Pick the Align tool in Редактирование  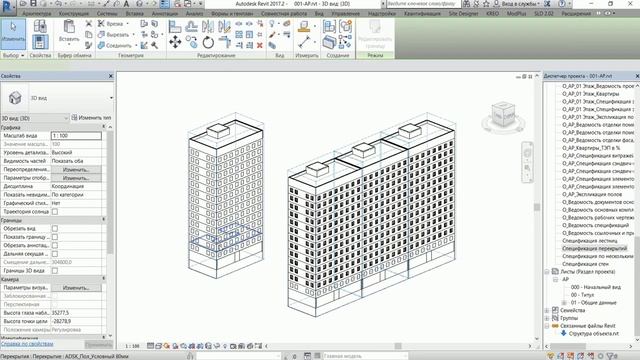(175, 27)
